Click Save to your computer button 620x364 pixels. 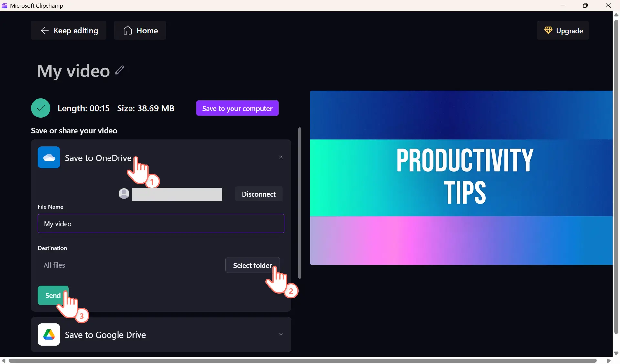coord(237,108)
